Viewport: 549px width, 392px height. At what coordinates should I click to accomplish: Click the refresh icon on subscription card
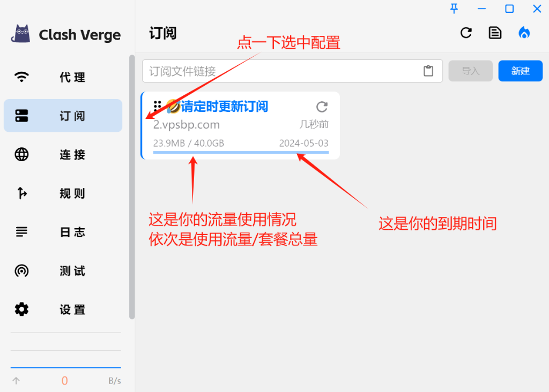click(322, 107)
